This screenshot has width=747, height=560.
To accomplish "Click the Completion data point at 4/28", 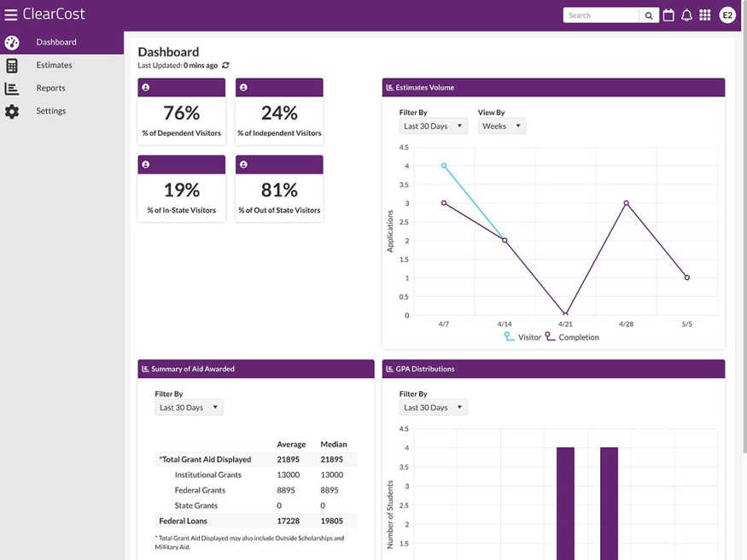I will (626, 203).
